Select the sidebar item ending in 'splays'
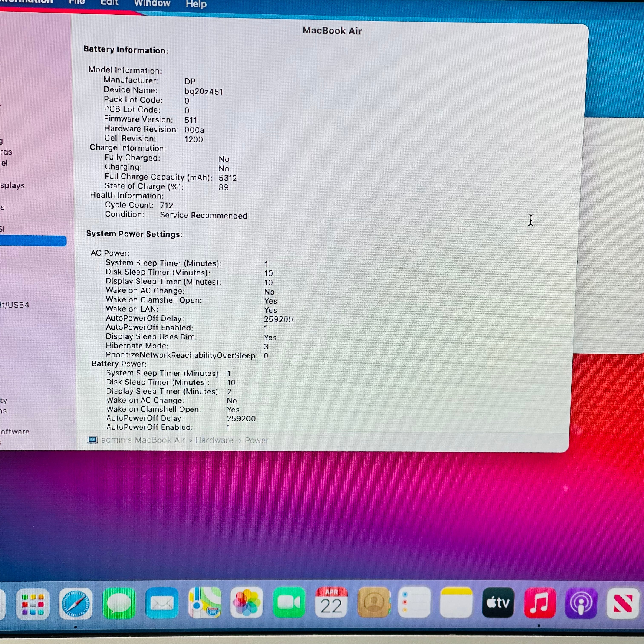The height and width of the screenshot is (644, 644). (x=12, y=185)
